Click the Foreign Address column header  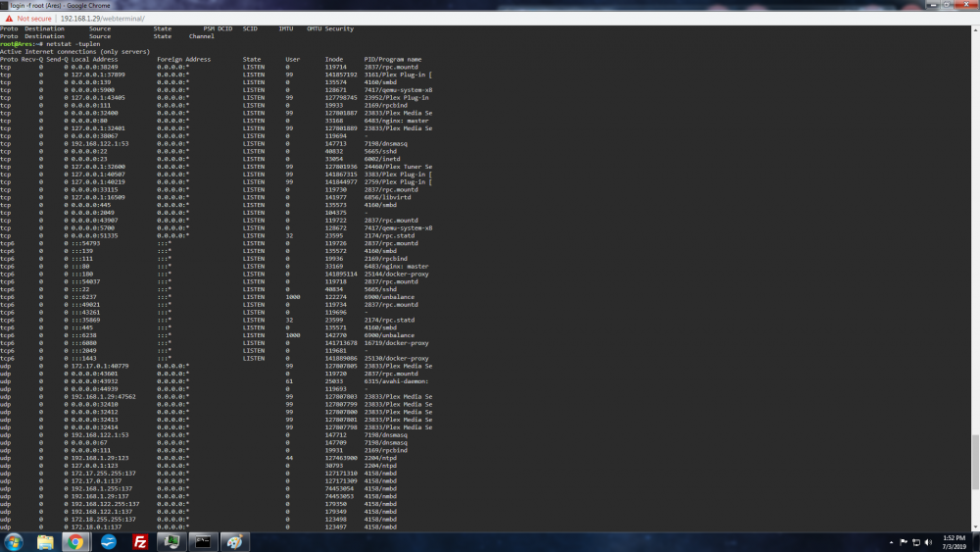pyautogui.click(x=184, y=60)
